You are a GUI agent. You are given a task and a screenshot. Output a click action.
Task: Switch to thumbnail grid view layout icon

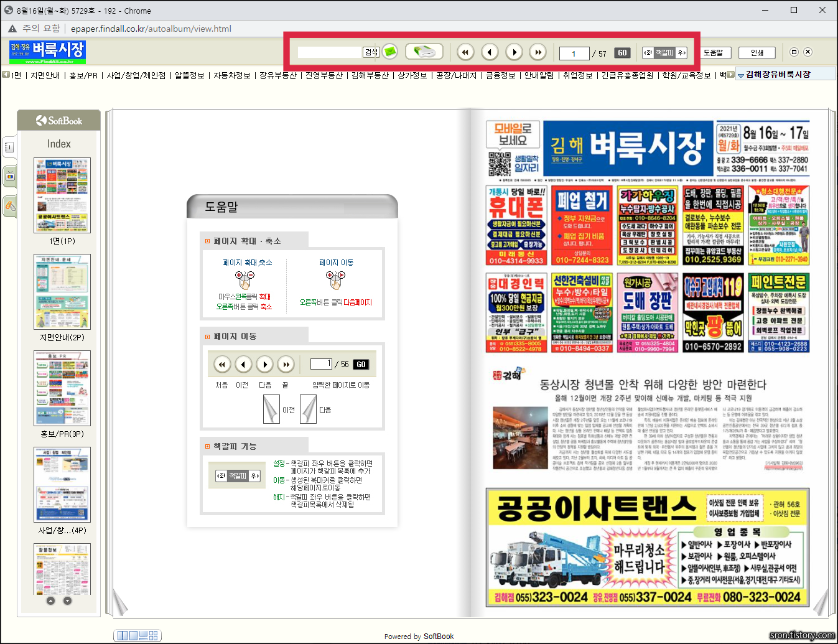[x=154, y=635]
